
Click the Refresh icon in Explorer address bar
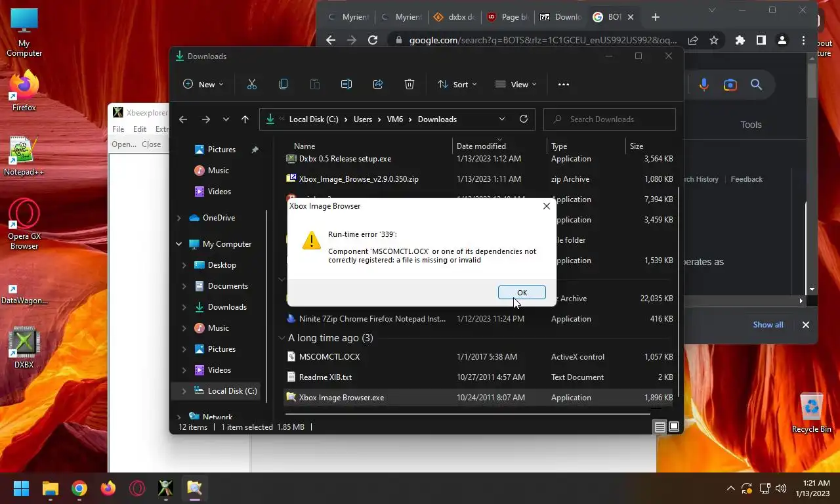(x=523, y=119)
